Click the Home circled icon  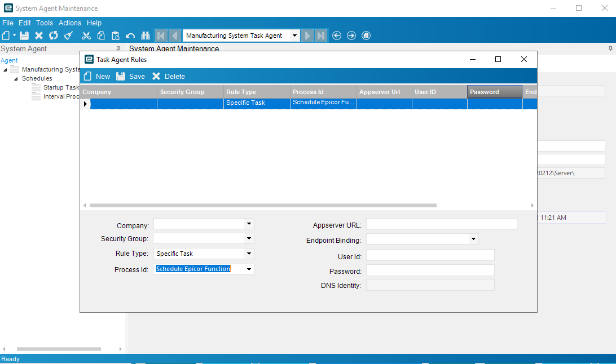366,35
